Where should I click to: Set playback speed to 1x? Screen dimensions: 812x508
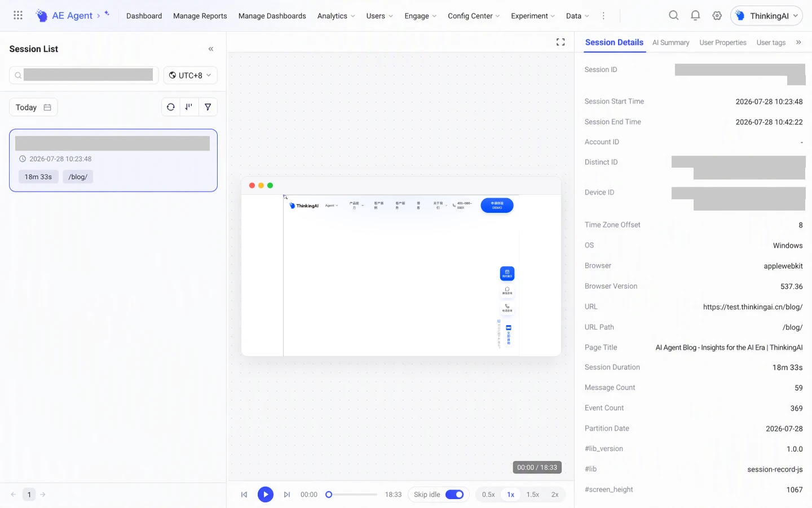click(511, 494)
